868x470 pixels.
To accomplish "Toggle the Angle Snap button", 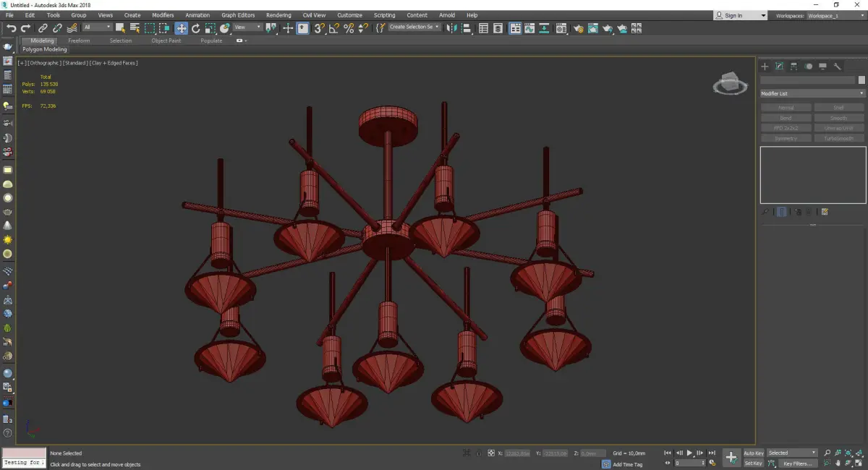I will point(334,28).
